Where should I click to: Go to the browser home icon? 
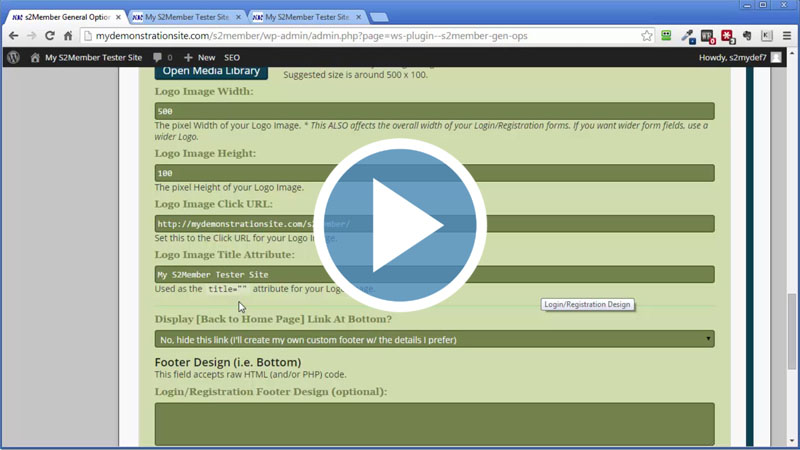tap(68, 36)
